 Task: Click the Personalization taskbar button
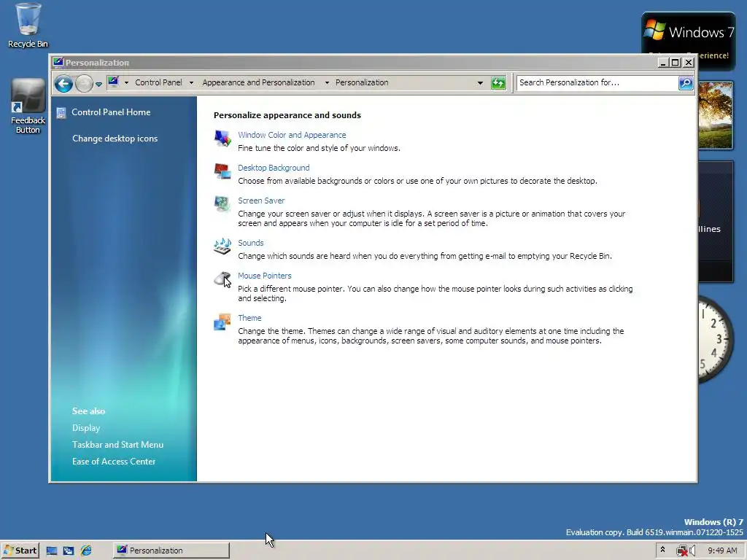tap(171, 551)
